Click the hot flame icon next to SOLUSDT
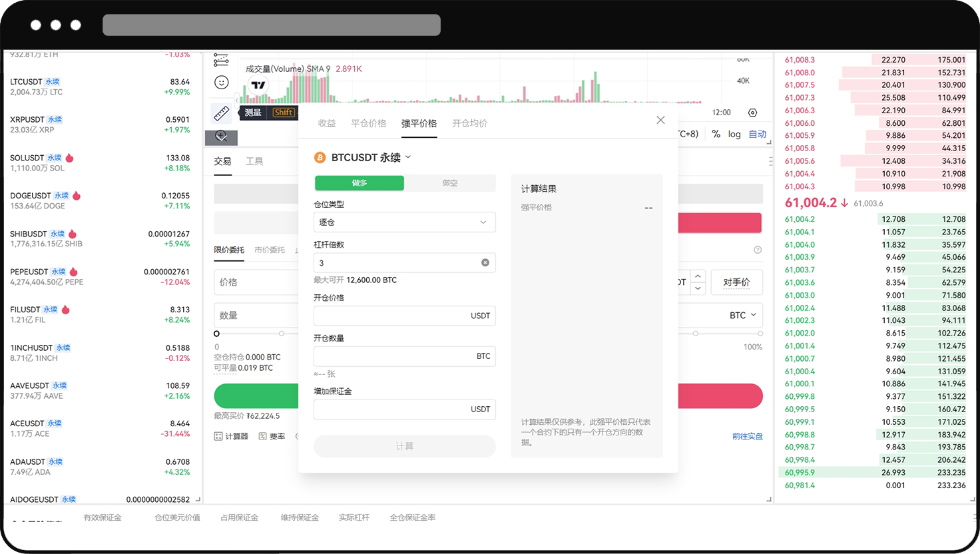980x554 pixels. point(69,158)
